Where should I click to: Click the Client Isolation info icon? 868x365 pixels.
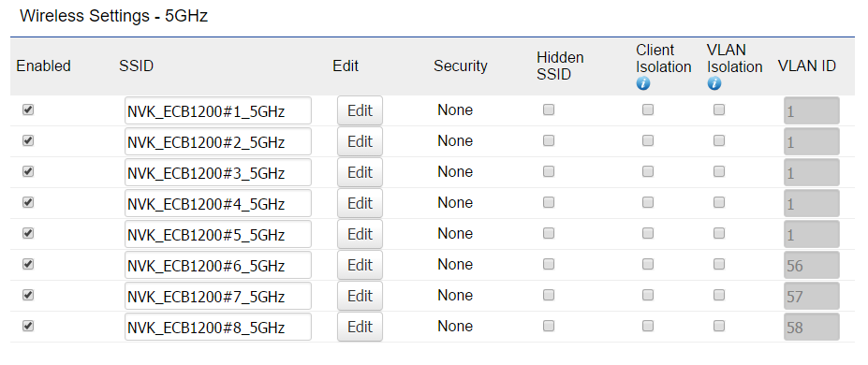[x=642, y=83]
